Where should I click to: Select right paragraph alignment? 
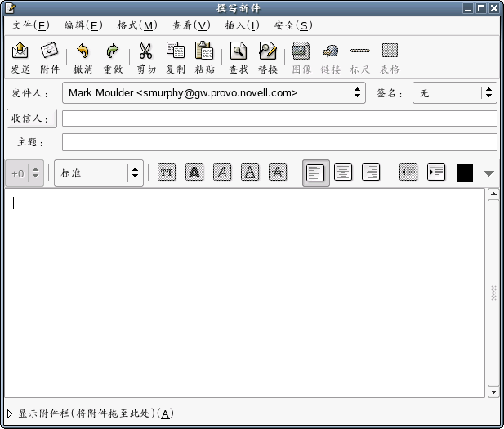point(371,172)
